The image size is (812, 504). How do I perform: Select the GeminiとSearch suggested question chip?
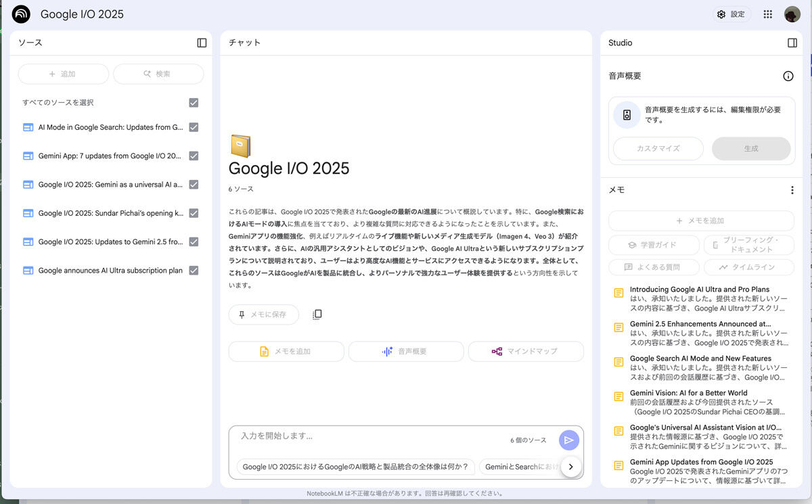(x=521, y=467)
